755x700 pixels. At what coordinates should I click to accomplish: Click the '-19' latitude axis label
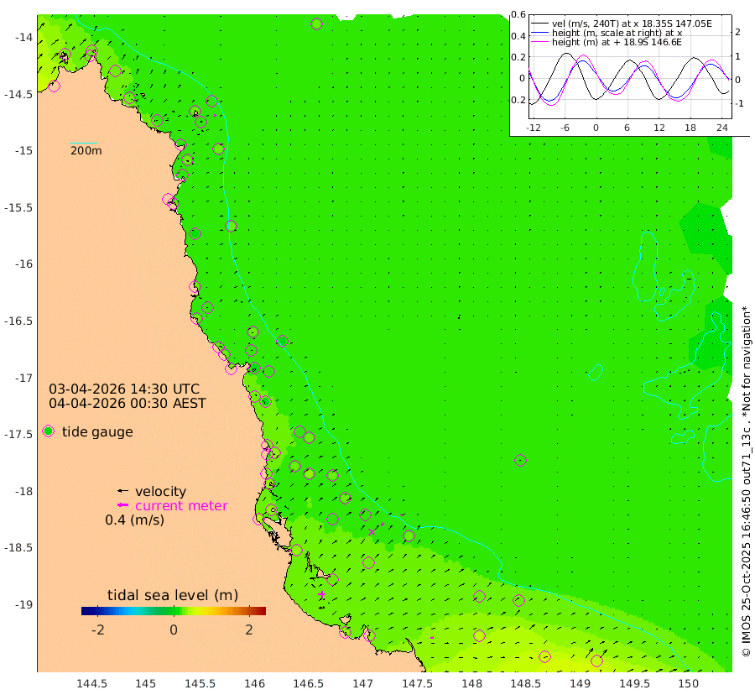tap(23, 604)
